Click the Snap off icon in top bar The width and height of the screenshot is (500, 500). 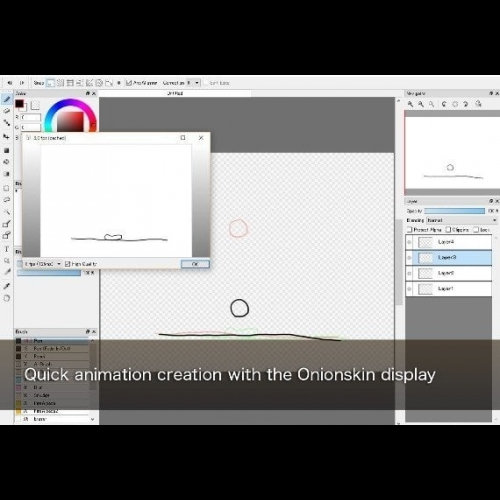50,83
